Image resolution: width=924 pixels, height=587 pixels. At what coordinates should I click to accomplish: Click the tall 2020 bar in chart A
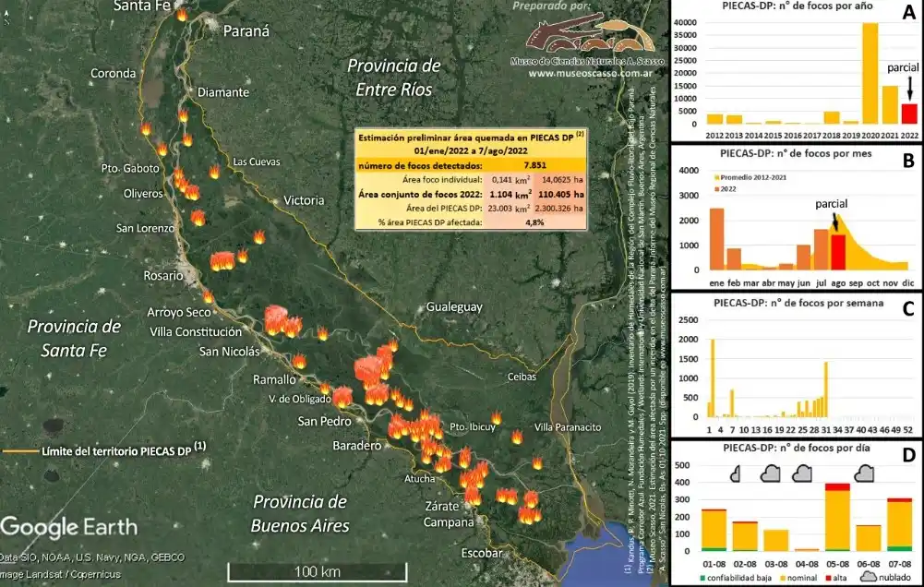[x=870, y=73]
